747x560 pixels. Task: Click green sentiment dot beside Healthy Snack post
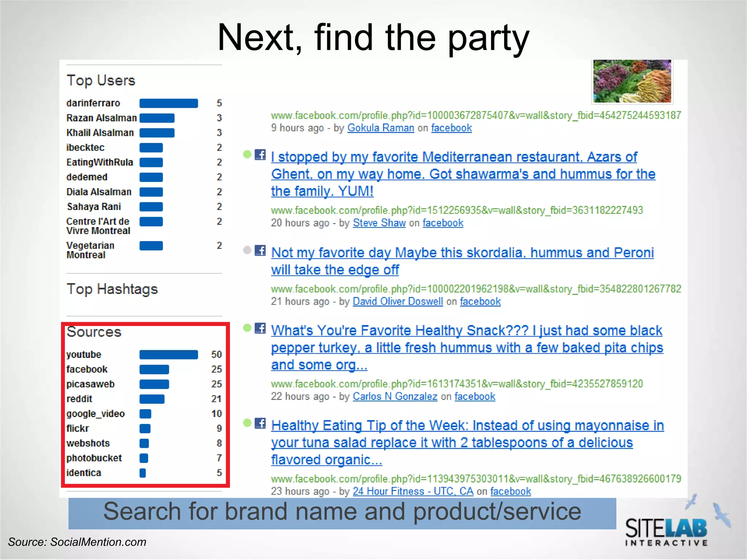pyautogui.click(x=247, y=328)
